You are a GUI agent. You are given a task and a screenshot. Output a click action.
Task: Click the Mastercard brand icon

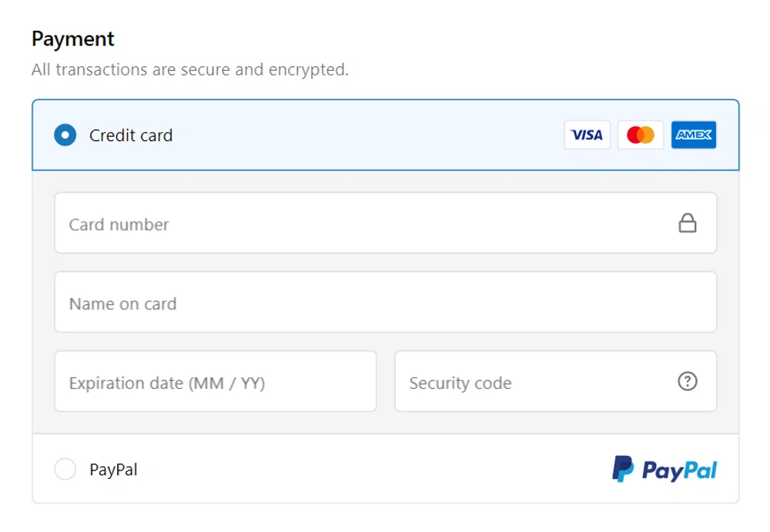pos(640,135)
